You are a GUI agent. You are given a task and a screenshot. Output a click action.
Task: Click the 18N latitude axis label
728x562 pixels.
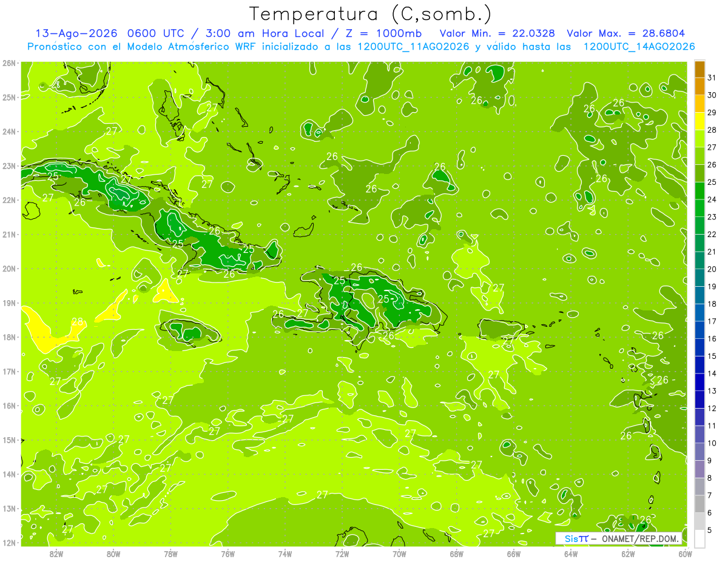click(x=9, y=337)
